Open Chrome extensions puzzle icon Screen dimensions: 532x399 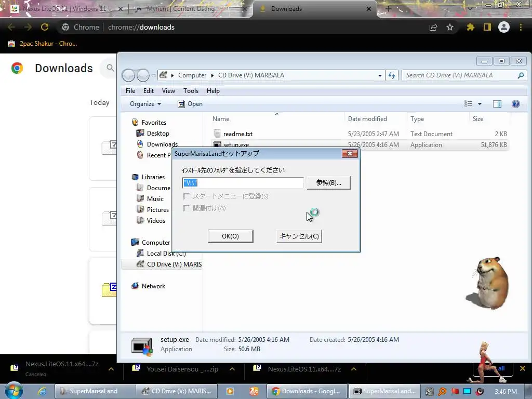point(470,27)
